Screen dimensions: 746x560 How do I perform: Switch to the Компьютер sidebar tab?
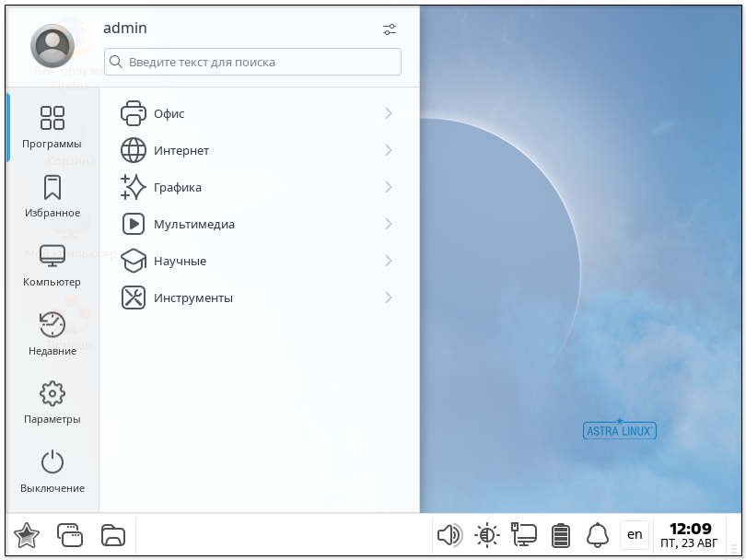pyautogui.click(x=52, y=265)
